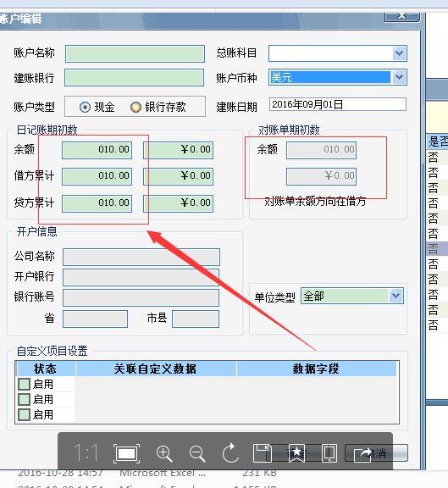Click 对账单 余额 010.00 field

click(321, 150)
